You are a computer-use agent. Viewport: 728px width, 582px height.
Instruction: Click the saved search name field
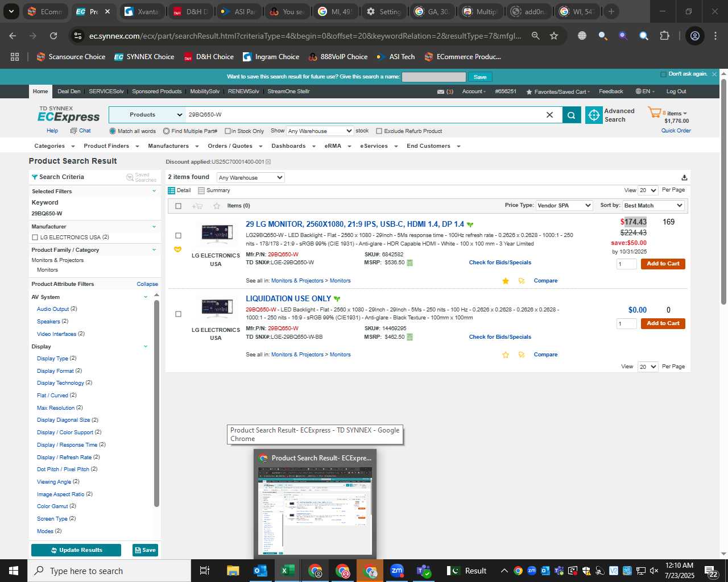pyautogui.click(x=434, y=77)
